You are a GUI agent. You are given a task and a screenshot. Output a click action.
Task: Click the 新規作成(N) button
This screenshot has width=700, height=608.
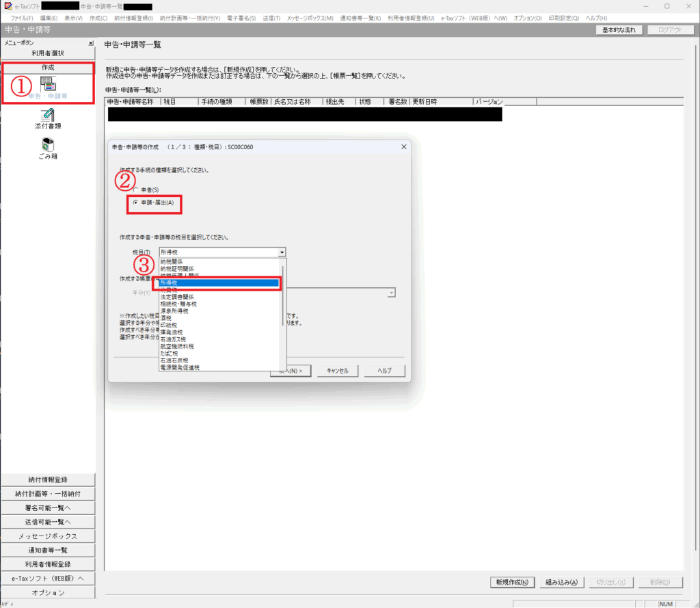tap(511, 582)
